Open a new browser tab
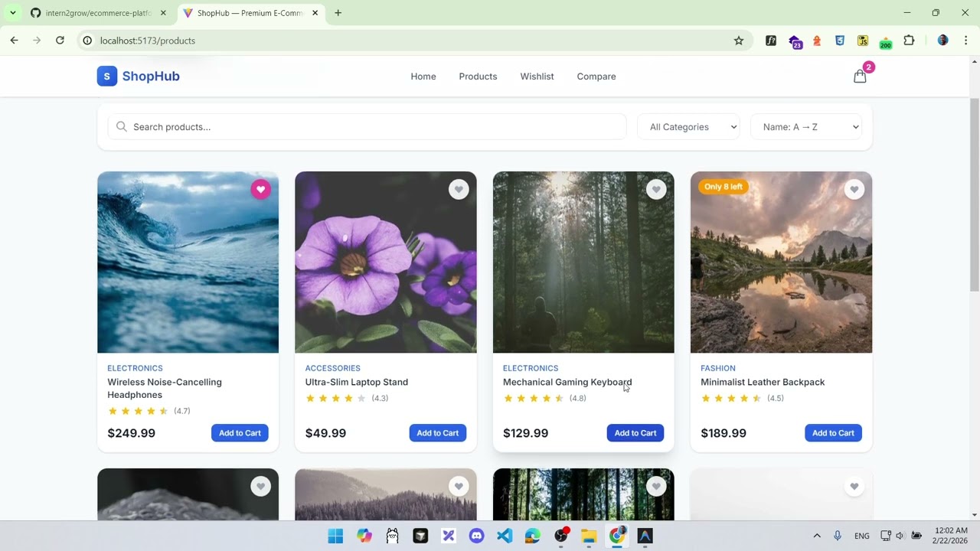Image resolution: width=980 pixels, height=551 pixels. 338,13
